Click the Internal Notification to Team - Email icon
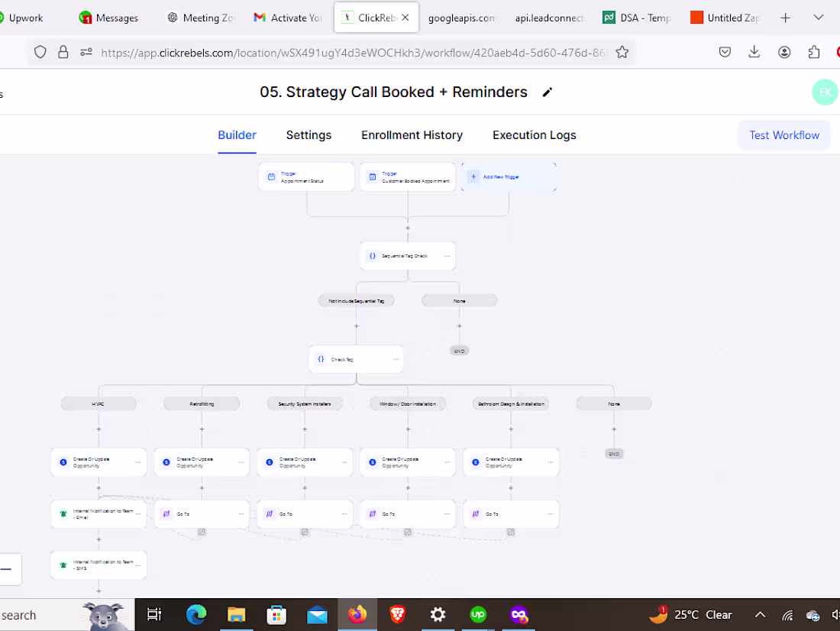The width and height of the screenshot is (840, 631). click(63, 513)
